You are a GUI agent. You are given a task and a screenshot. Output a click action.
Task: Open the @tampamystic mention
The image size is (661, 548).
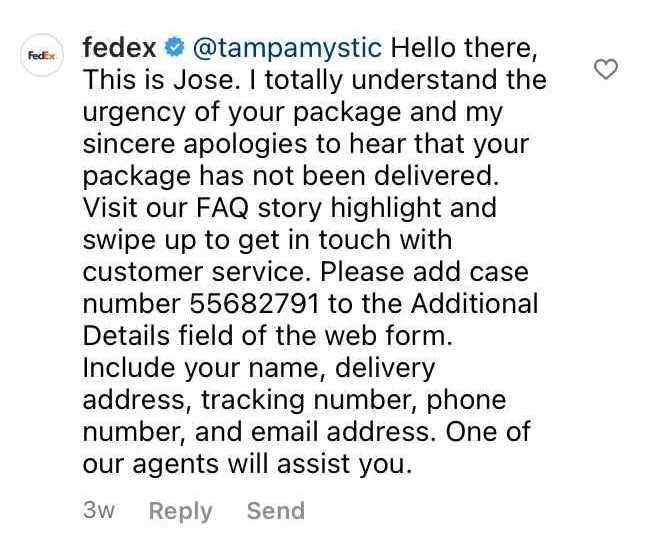[287, 48]
